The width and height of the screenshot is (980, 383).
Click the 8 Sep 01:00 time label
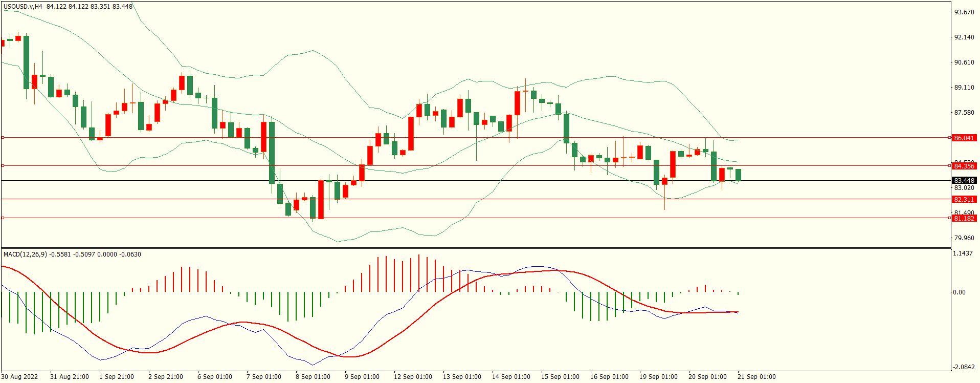point(313,377)
